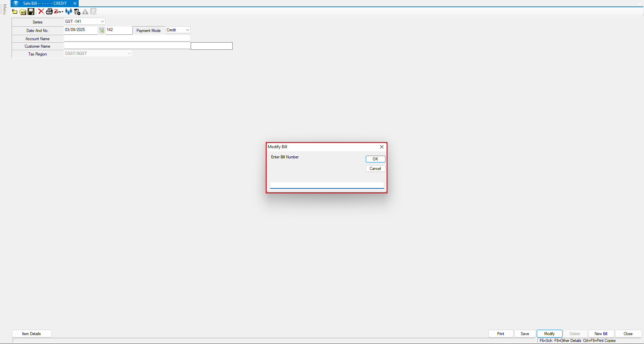644x344 pixels.
Task: Click the Item Details button
Action: point(32,334)
